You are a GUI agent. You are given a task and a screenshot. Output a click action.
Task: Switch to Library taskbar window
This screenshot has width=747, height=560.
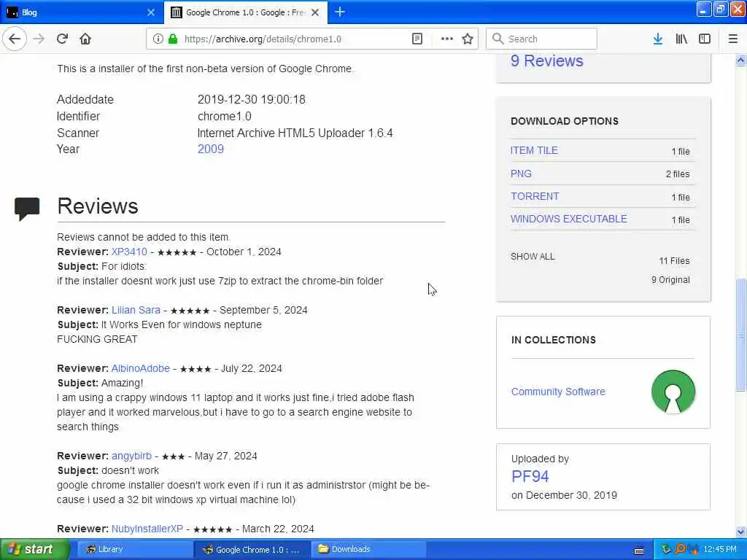[x=134, y=550]
